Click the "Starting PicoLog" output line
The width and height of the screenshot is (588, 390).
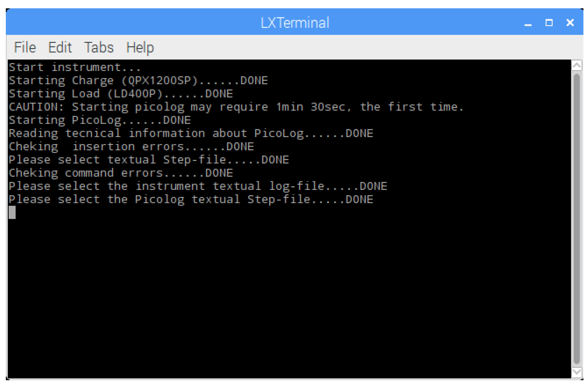99,120
